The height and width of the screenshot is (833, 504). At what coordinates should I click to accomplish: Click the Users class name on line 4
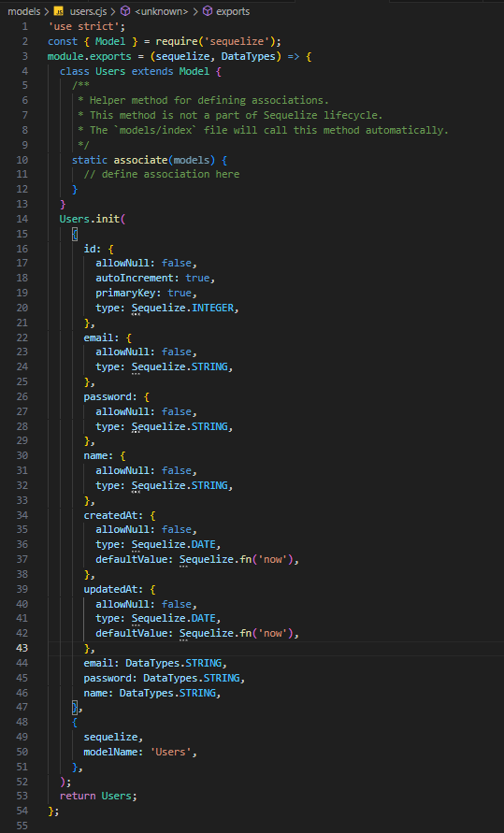pos(110,71)
